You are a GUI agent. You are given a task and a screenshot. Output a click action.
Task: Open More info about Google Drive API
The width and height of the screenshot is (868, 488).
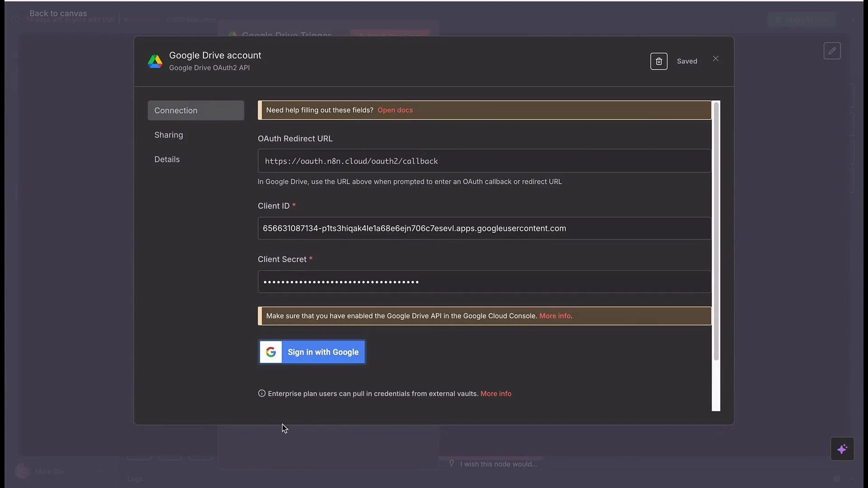(x=555, y=316)
